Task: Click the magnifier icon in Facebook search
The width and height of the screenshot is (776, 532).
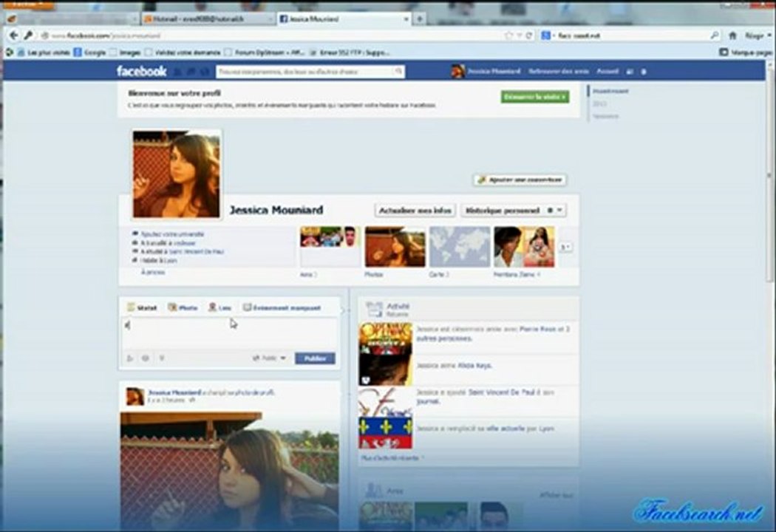Action: (x=398, y=72)
